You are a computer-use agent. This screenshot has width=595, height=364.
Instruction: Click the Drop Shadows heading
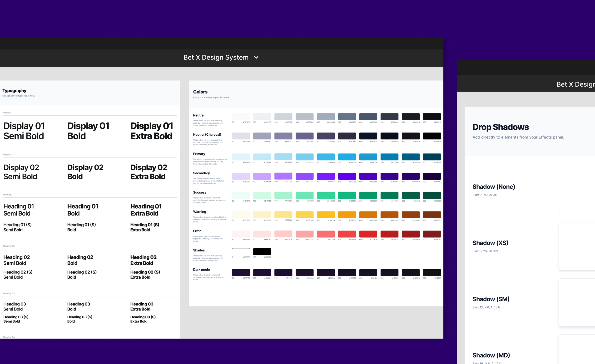500,127
